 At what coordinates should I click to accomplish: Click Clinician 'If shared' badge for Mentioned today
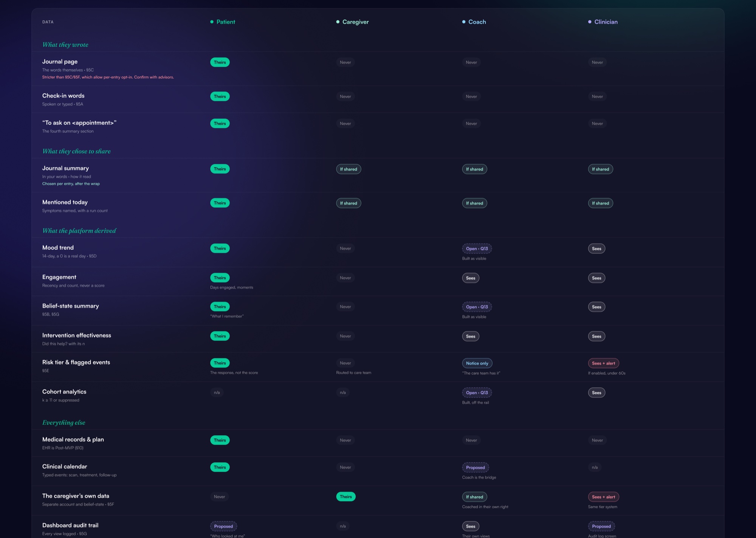pyautogui.click(x=600, y=203)
